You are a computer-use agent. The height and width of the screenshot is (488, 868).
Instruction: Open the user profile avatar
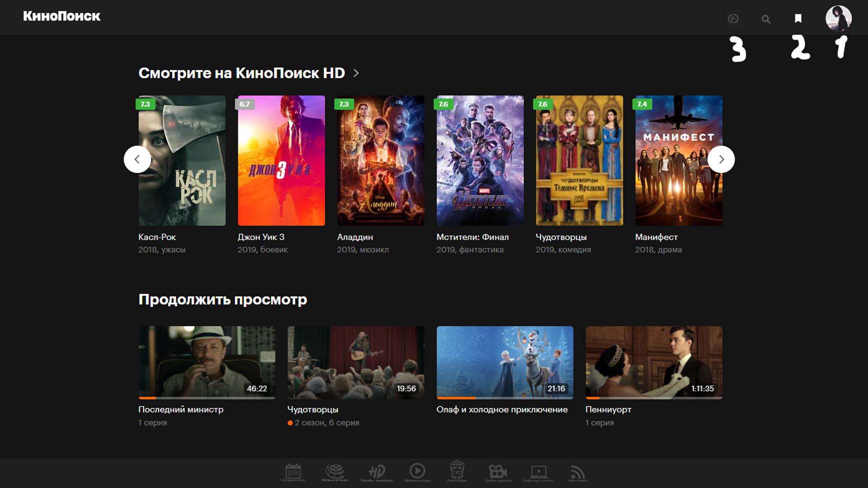(x=839, y=18)
